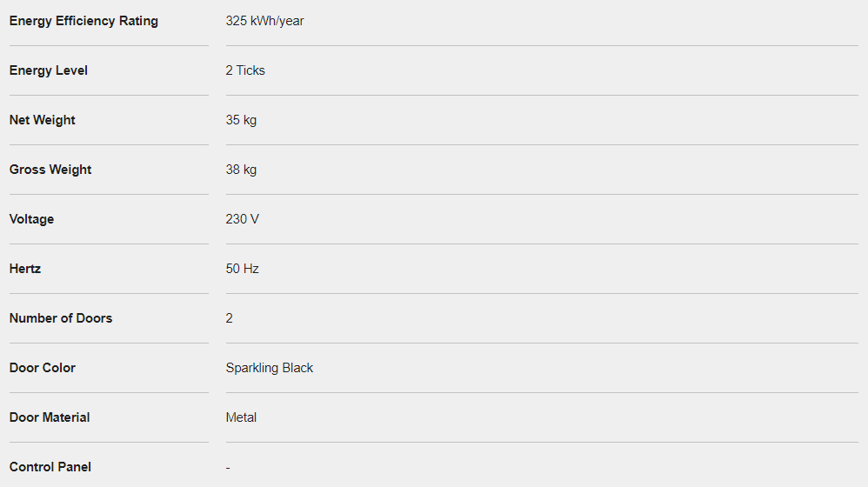Viewport: 868px width, 487px height.
Task: Select the 230 V value
Action: [x=242, y=219]
